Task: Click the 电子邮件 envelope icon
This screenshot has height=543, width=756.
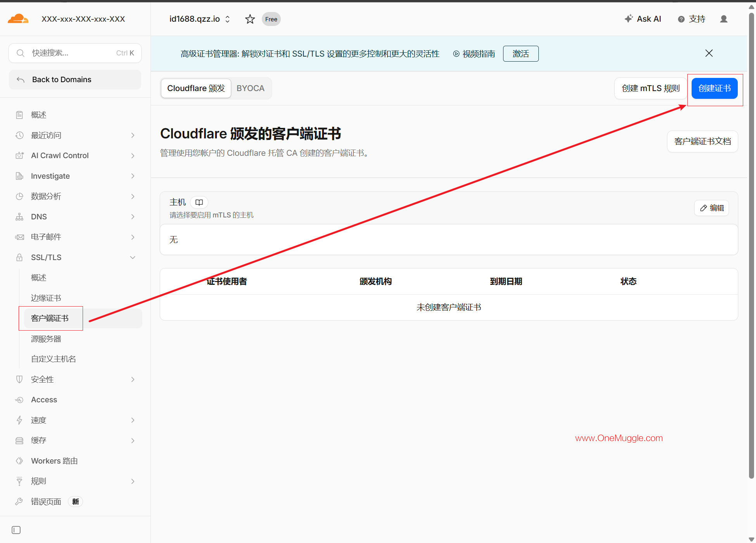Action: point(19,237)
